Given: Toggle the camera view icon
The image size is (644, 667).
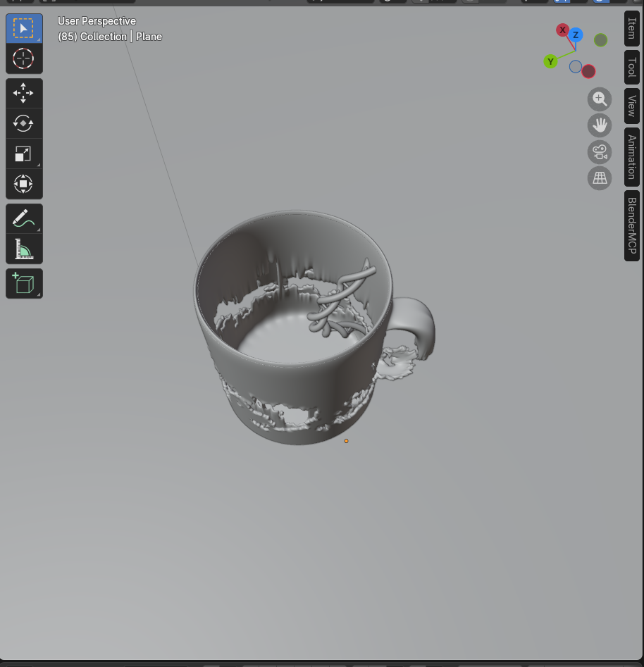Looking at the screenshot, I should (600, 151).
